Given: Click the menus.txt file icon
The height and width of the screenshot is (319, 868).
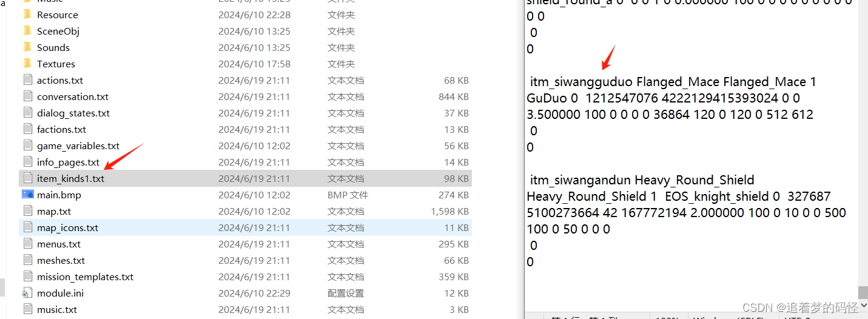Looking at the screenshot, I should [27, 244].
